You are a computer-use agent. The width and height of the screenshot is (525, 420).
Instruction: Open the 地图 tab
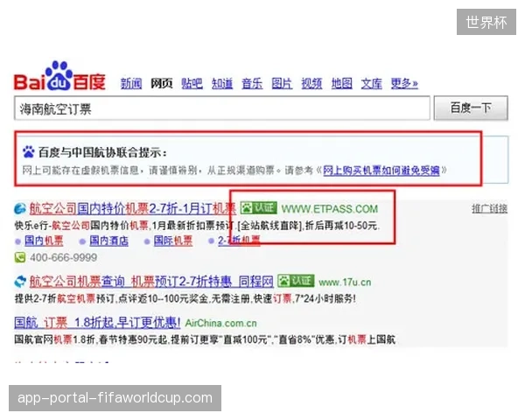(341, 83)
